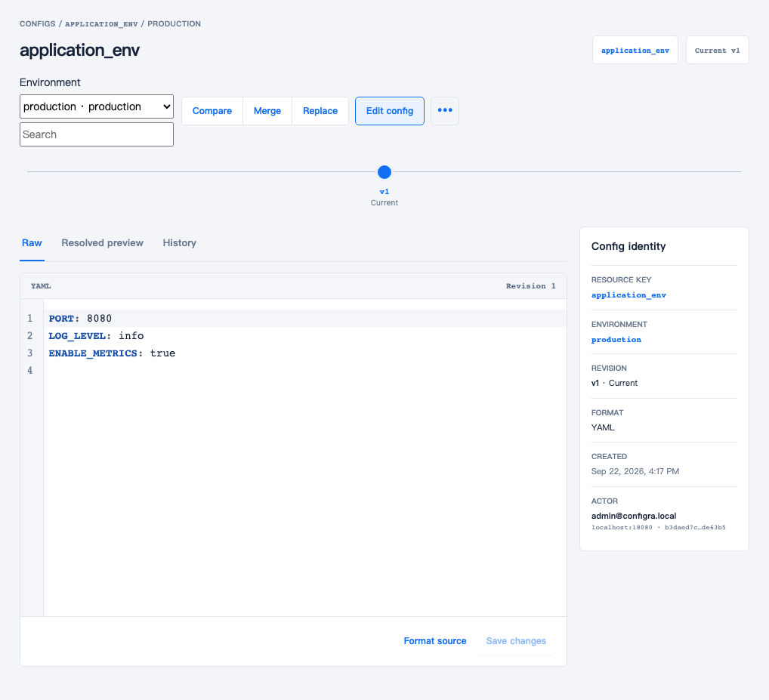The height and width of the screenshot is (700, 769).
Task: Open the three-dots more actions menu
Action: (445, 111)
